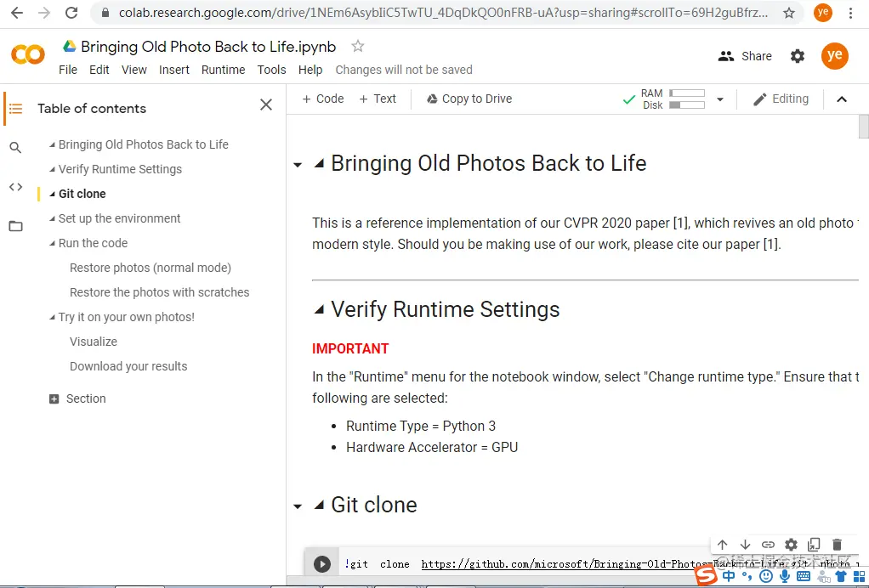
Task: Run the git clone code cell
Action: point(322,563)
